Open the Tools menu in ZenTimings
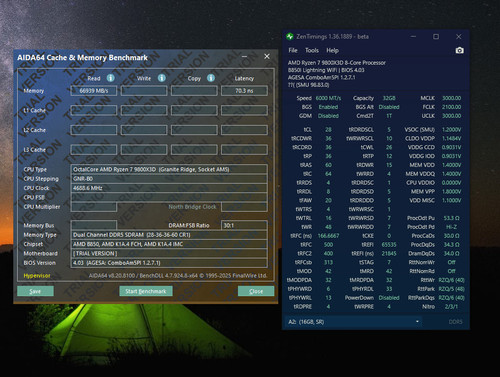Viewport: 500px width, 377px height. tap(312, 50)
